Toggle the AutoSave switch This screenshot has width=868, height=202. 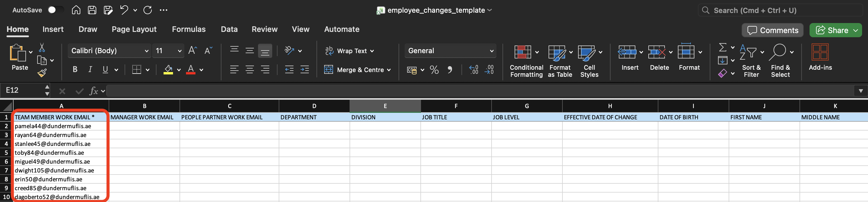tap(55, 10)
